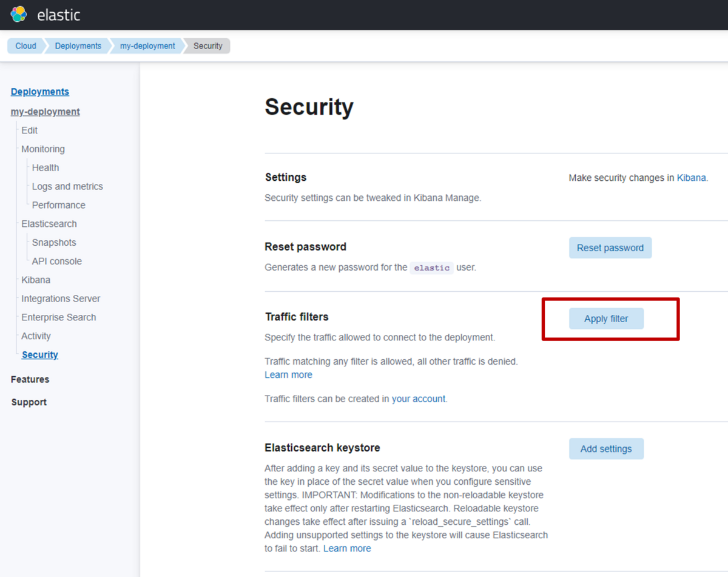Click the Traffic filters heading
Image resolution: width=728 pixels, height=577 pixels.
click(297, 317)
